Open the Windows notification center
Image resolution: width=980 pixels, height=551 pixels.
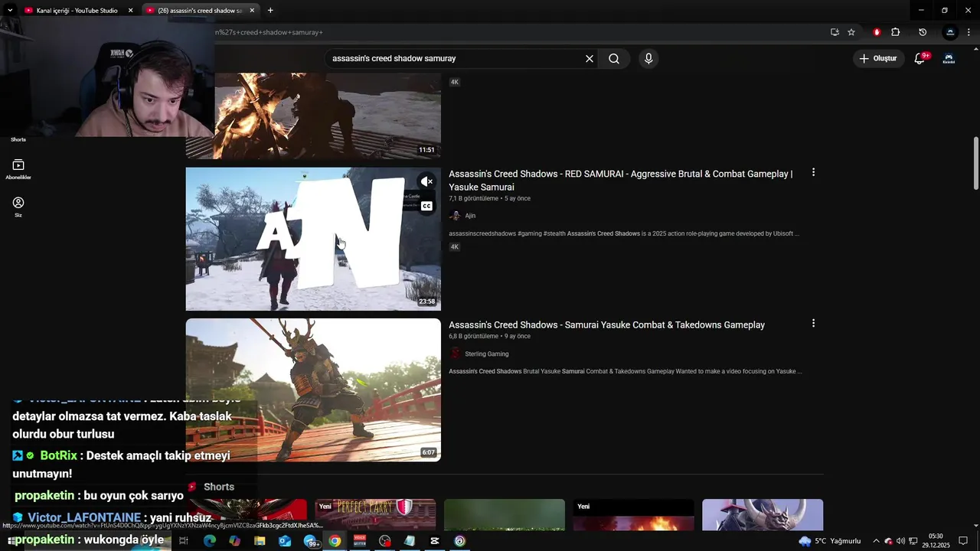pyautogui.click(x=963, y=541)
